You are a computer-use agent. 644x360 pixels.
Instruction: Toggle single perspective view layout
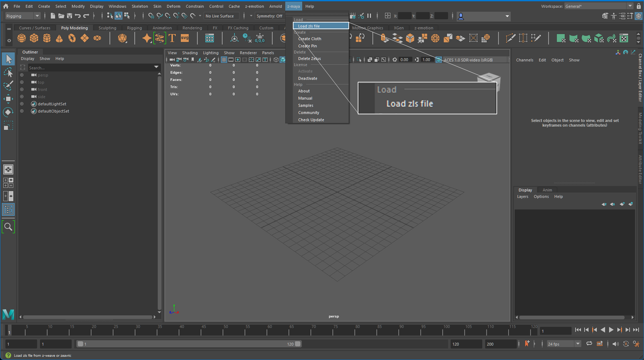coord(8,170)
